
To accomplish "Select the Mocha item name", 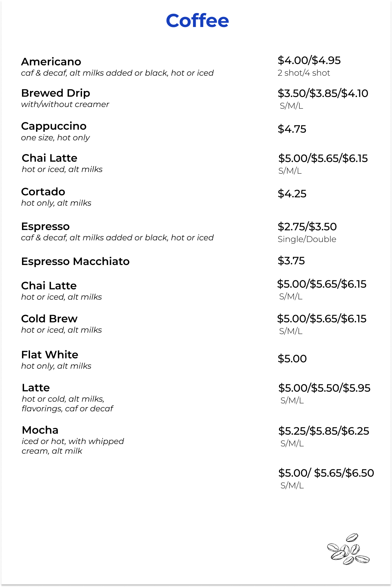I will tap(40, 430).
